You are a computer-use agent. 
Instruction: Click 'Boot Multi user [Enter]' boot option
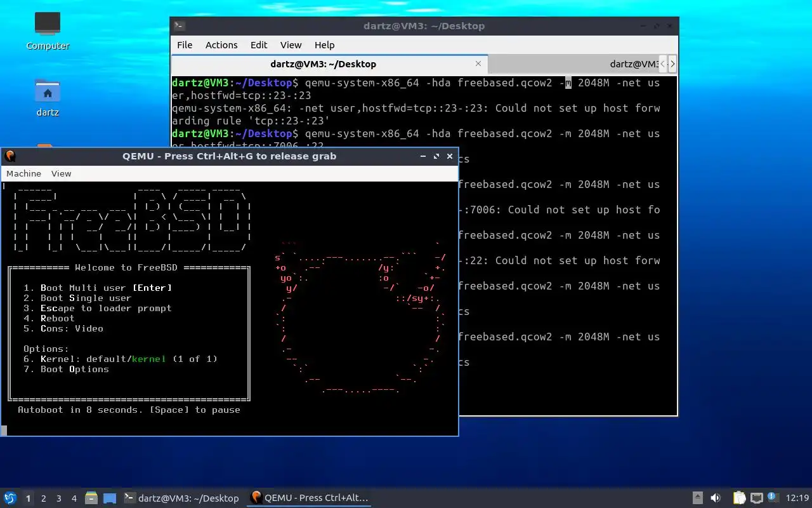pyautogui.click(x=98, y=288)
